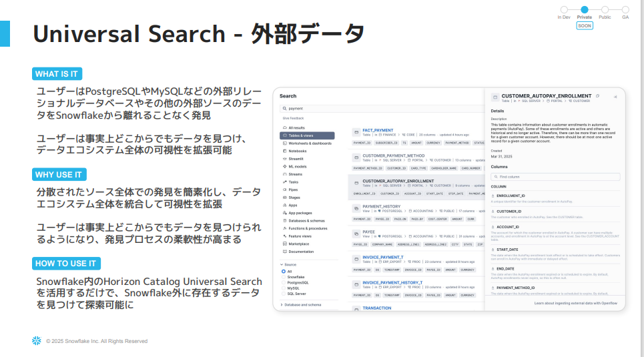
Task: Click the Feature views icon
Action: (x=284, y=236)
